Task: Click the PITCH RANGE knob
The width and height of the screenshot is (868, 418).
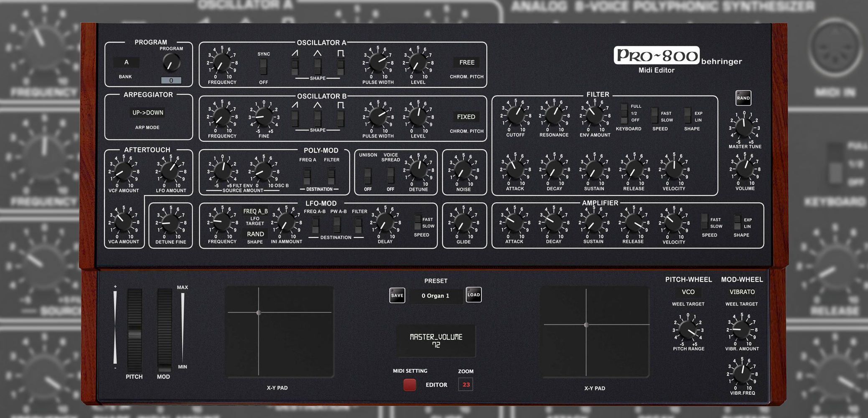Action: coord(688,330)
